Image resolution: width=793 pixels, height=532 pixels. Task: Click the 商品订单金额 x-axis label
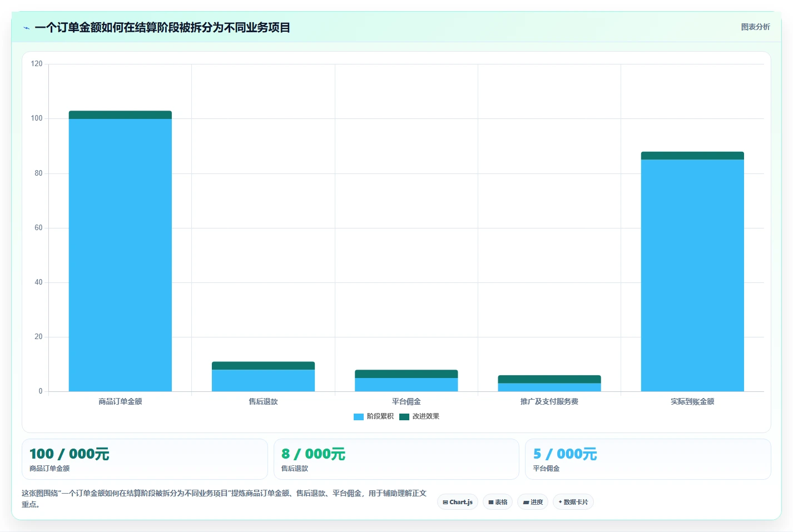(120, 401)
